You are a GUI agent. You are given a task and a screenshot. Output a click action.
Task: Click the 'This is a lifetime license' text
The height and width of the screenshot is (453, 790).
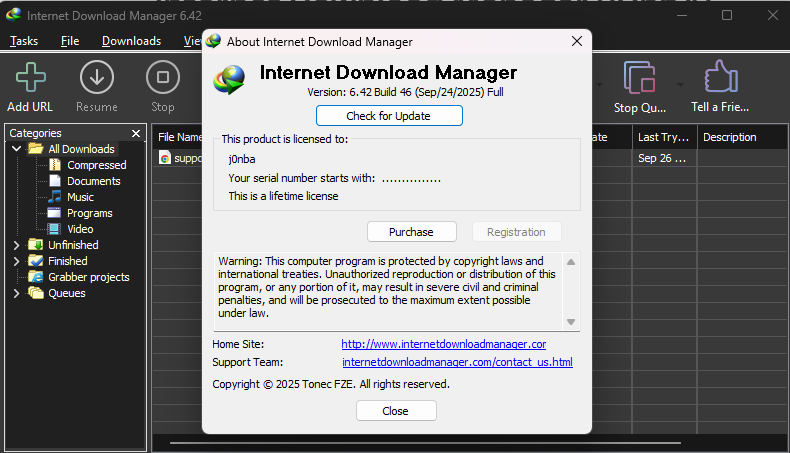pos(283,196)
